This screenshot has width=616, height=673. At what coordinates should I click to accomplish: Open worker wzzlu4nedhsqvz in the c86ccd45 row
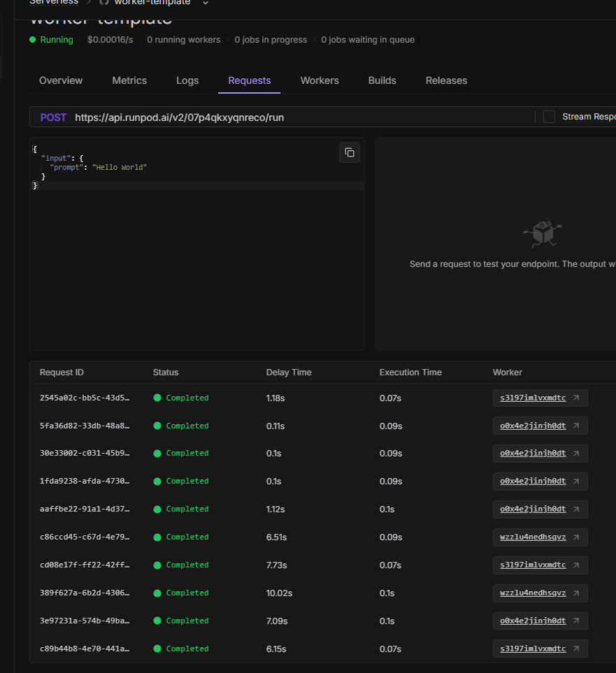(540, 537)
